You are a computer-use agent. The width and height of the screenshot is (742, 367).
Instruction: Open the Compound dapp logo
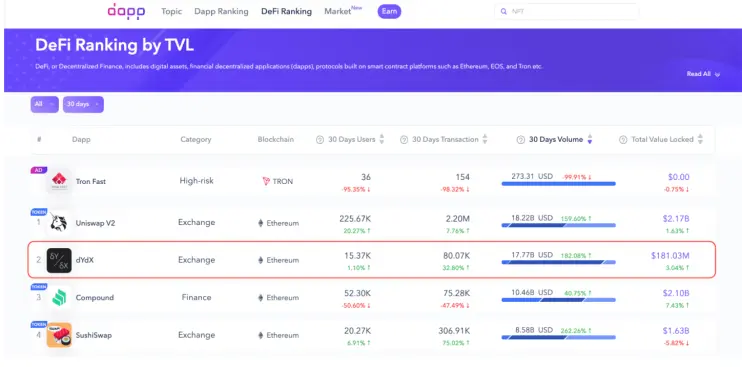click(x=59, y=298)
